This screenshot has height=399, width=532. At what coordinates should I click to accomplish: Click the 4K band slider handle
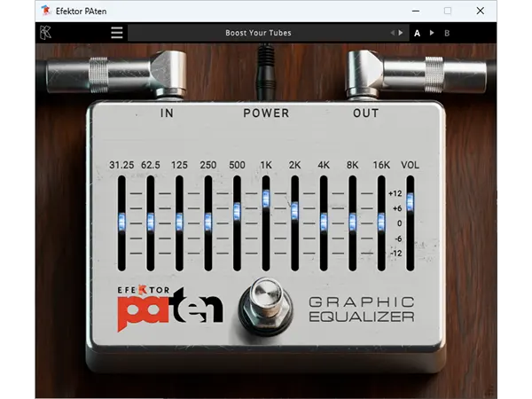pos(324,222)
